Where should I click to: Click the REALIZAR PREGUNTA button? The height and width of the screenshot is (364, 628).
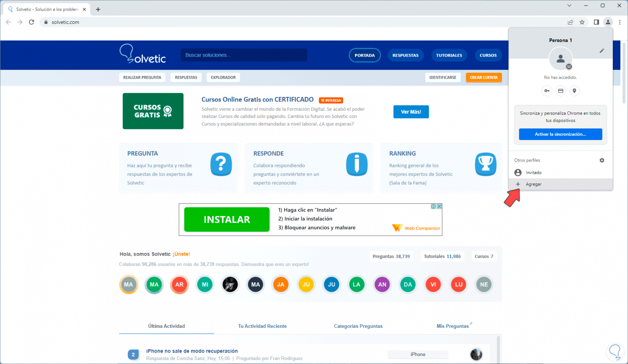coord(142,78)
